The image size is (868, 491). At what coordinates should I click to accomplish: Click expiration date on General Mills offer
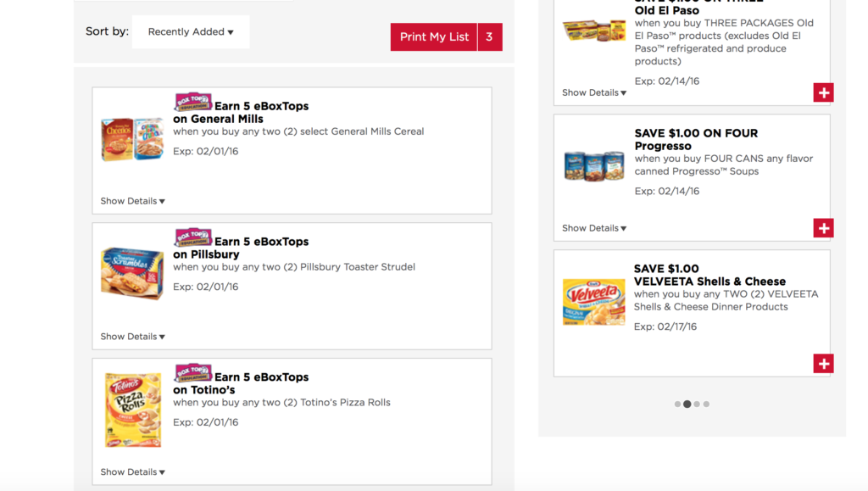pos(205,151)
